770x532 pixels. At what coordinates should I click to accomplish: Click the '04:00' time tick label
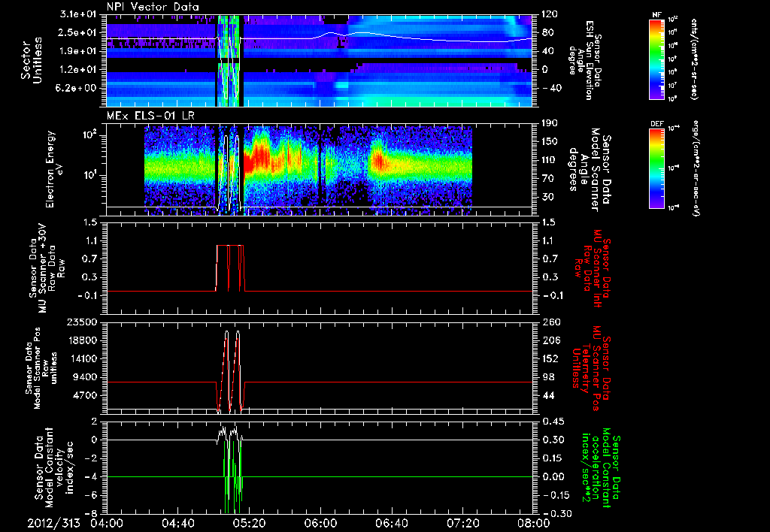[107, 523]
